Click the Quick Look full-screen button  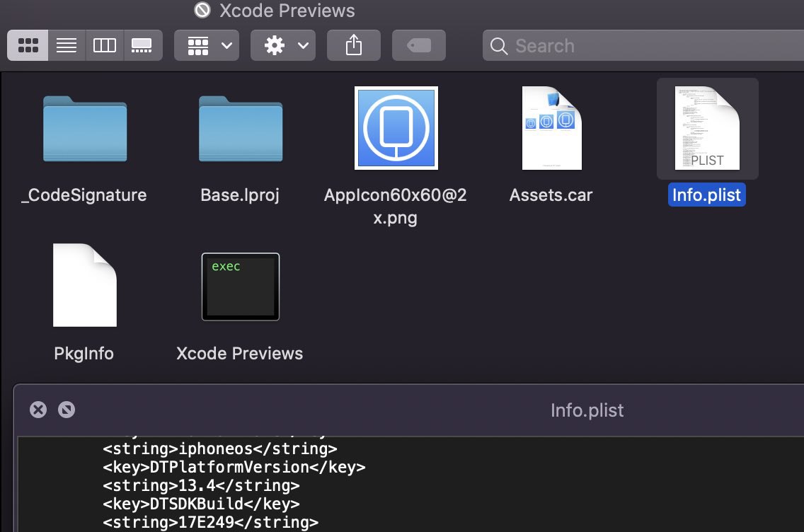coord(66,410)
